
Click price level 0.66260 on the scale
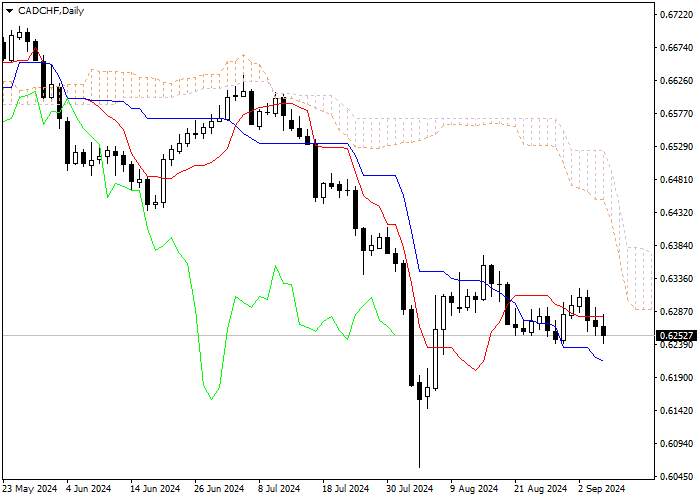677,81
